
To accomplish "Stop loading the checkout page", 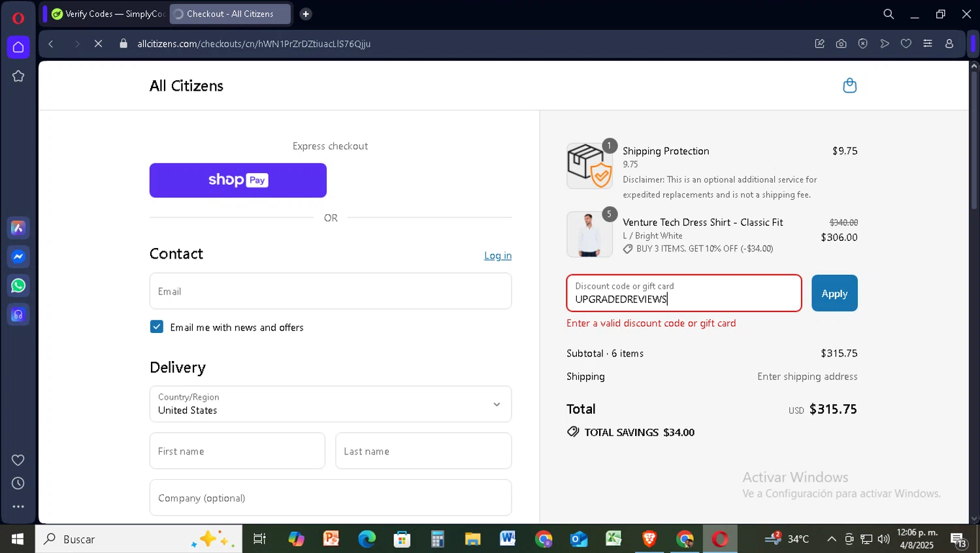I will [x=98, y=44].
